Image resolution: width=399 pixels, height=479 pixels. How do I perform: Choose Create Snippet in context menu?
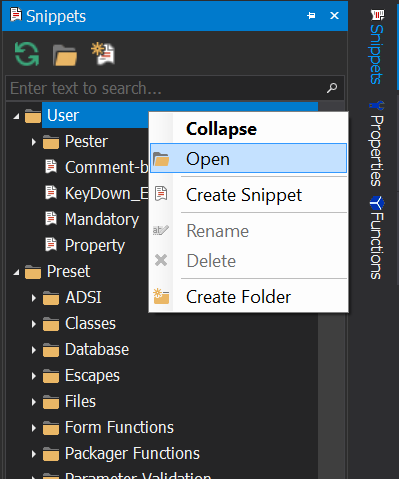[x=248, y=195]
